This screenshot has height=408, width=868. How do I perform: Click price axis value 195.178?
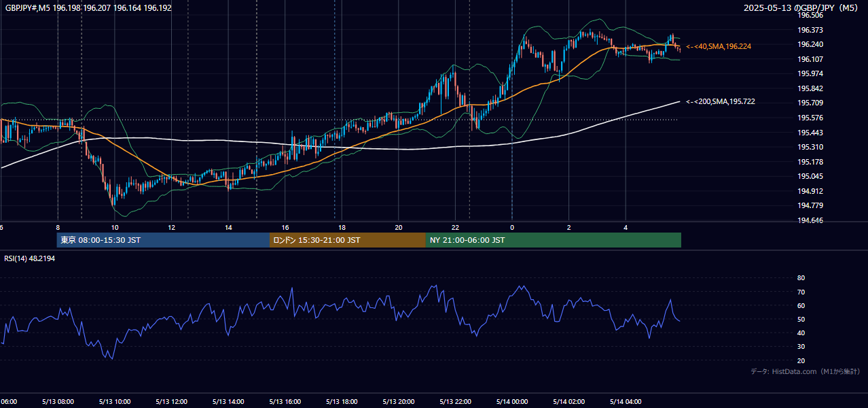coord(810,162)
